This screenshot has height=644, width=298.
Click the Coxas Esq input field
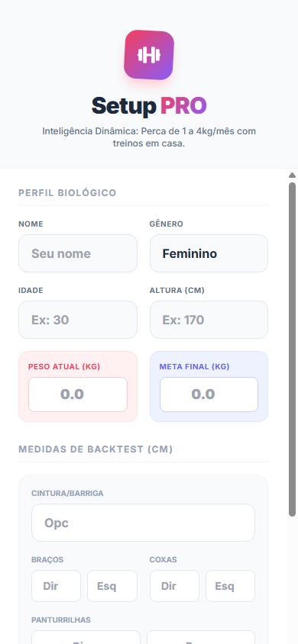230,586
